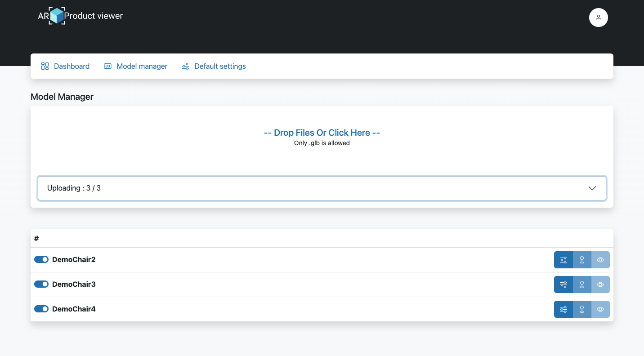Click the AR Product viewer cube logo
Screen dimensions: 644x356
(x=57, y=16)
